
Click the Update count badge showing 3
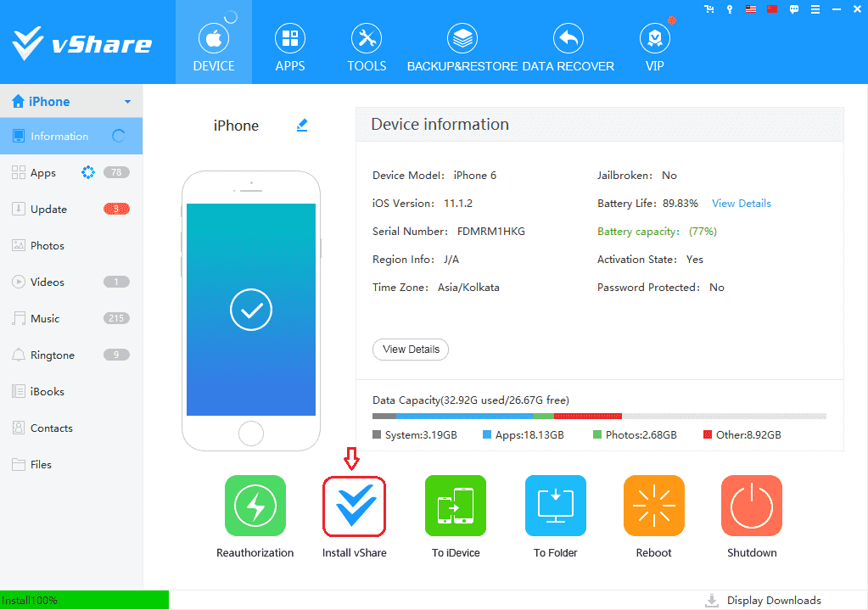(116, 209)
